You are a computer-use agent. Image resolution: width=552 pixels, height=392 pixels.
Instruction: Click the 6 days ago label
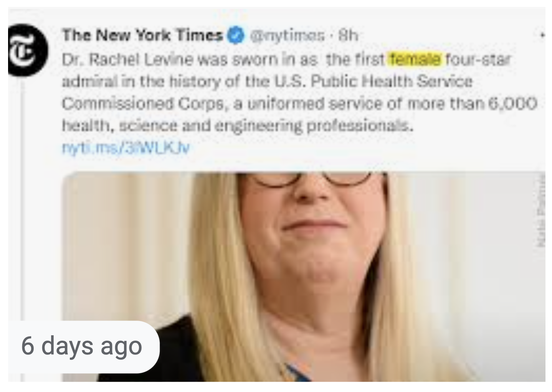tap(82, 346)
